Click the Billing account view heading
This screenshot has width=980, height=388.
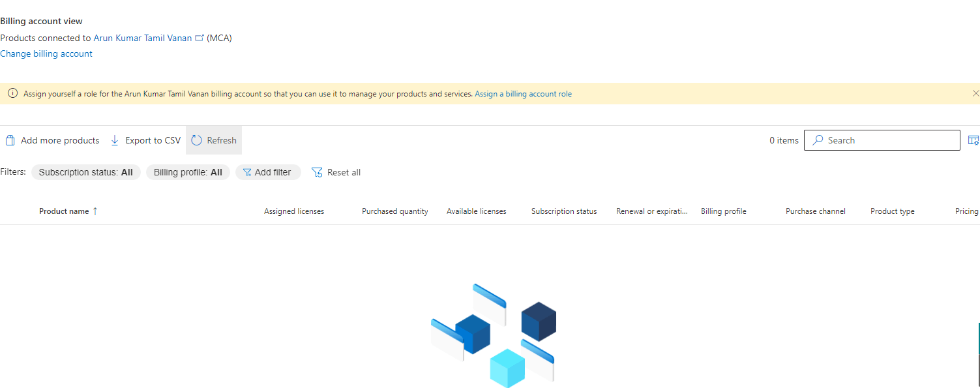pyautogui.click(x=41, y=22)
